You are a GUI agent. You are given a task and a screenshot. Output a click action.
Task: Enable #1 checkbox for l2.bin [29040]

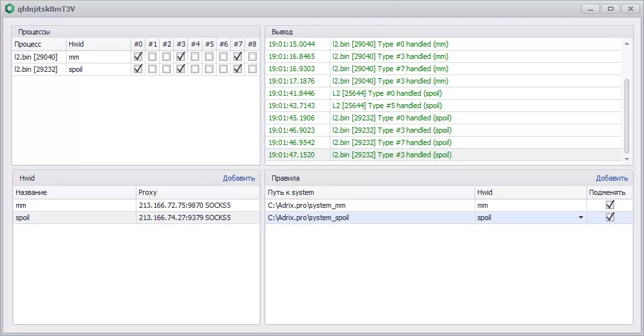(x=153, y=56)
